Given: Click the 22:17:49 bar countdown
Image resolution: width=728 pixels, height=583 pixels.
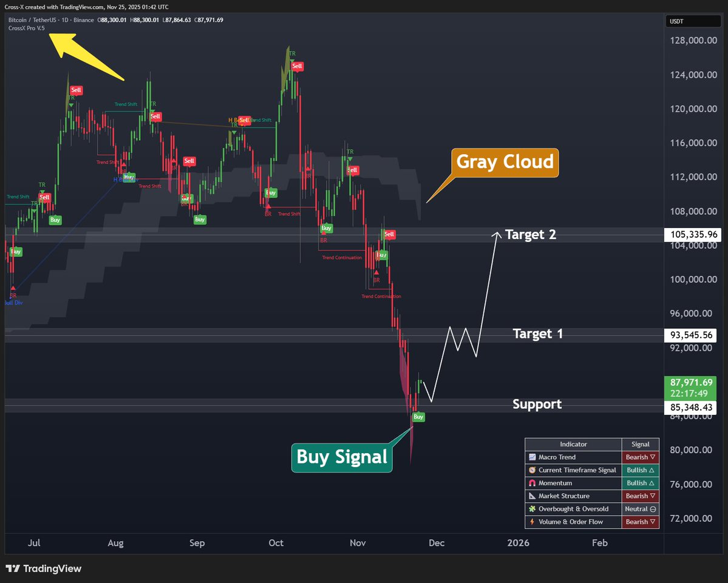Looking at the screenshot, I should coord(689,394).
